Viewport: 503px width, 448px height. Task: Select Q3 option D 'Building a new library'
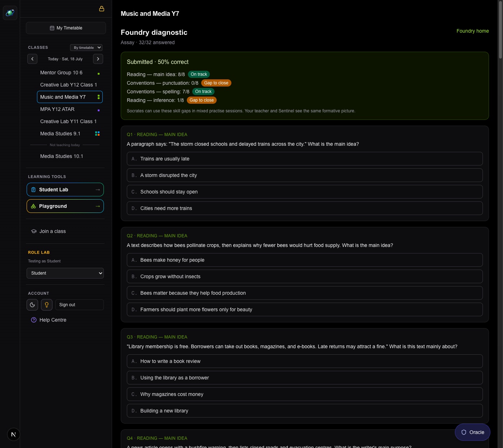(305, 411)
